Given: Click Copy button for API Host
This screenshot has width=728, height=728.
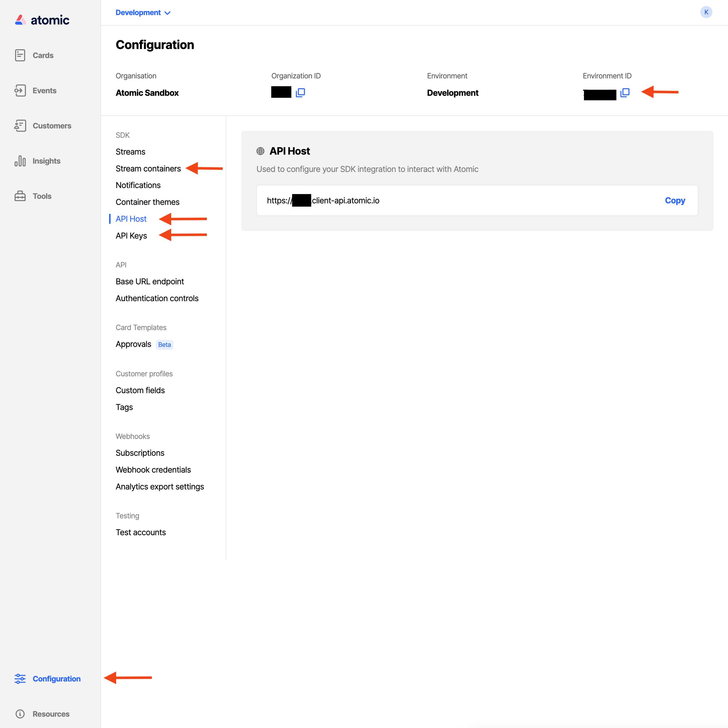Looking at the screenshot, I should [x=675, y=200].
